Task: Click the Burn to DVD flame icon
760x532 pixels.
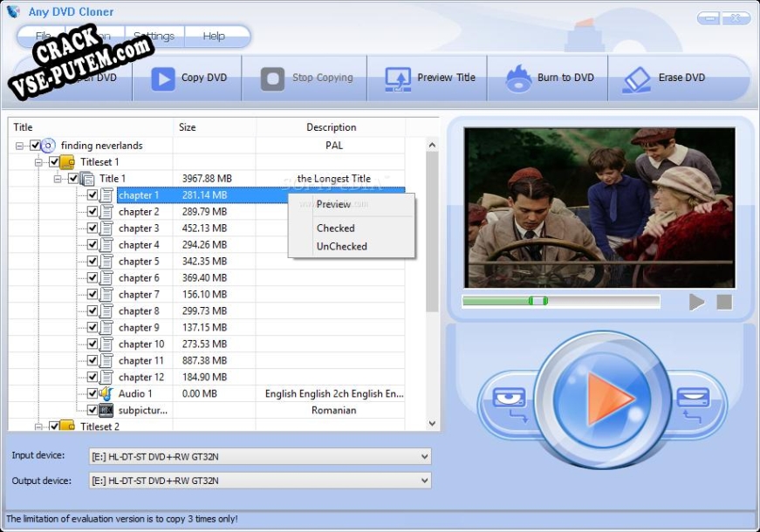Action: 518,78
